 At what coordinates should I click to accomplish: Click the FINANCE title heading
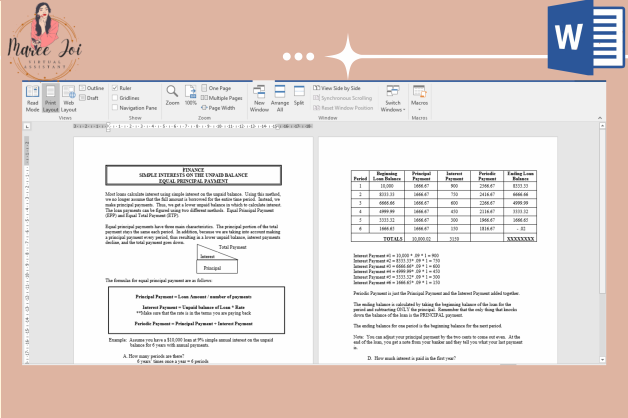click(x=193, y=170)
